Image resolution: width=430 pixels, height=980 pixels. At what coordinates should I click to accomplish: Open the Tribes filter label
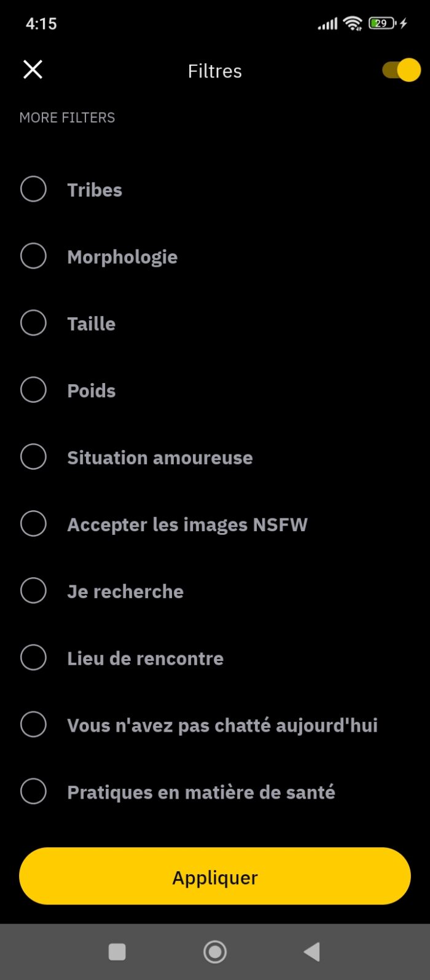[x=95, y=190]
